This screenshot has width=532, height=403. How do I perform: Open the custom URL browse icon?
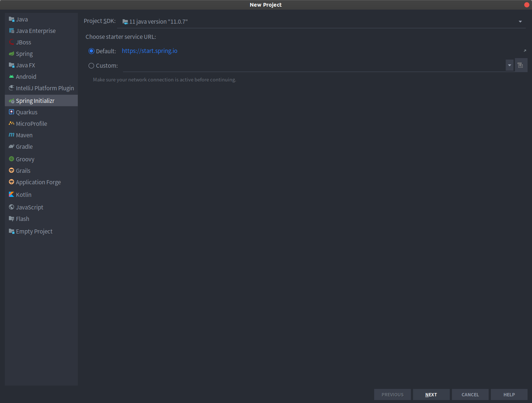click(521, 65)
